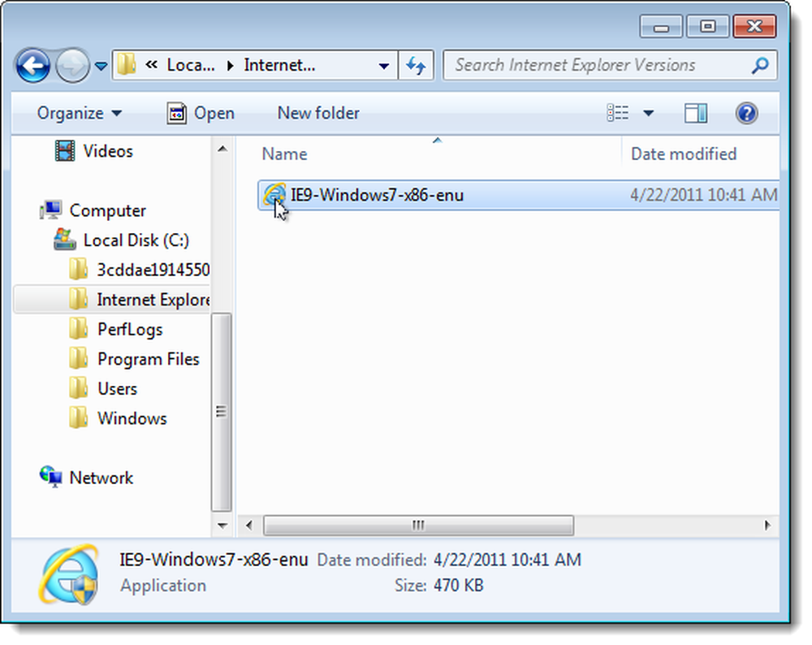Viewport: 812px width, 645px height.
Task: Click the navigation pane vertical scrollbar thumb
Action: [x=222, y=412]
